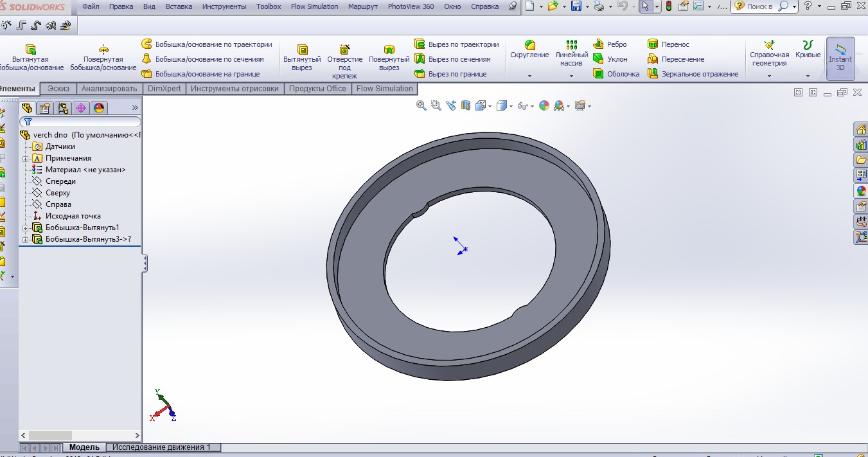868x457 pixels.
Task: Toggle the Instant 3D button
Action: tap(840, 58)
